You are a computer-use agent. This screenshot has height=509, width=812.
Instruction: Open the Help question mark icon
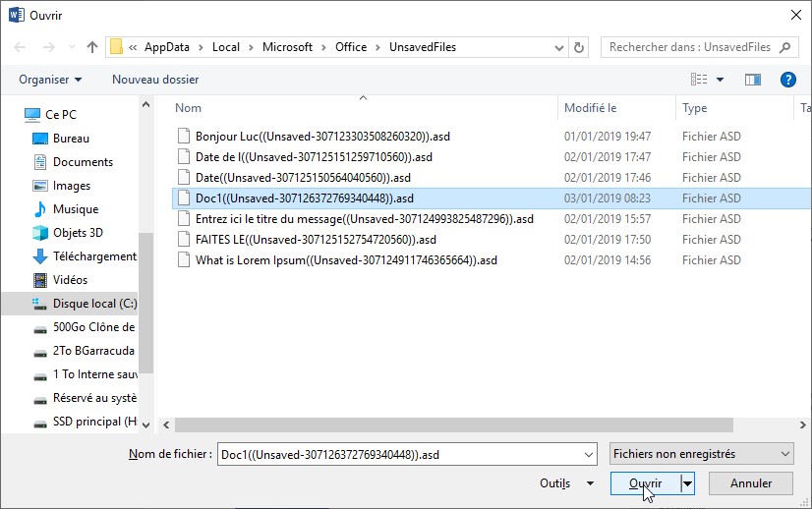pos(787,80)
